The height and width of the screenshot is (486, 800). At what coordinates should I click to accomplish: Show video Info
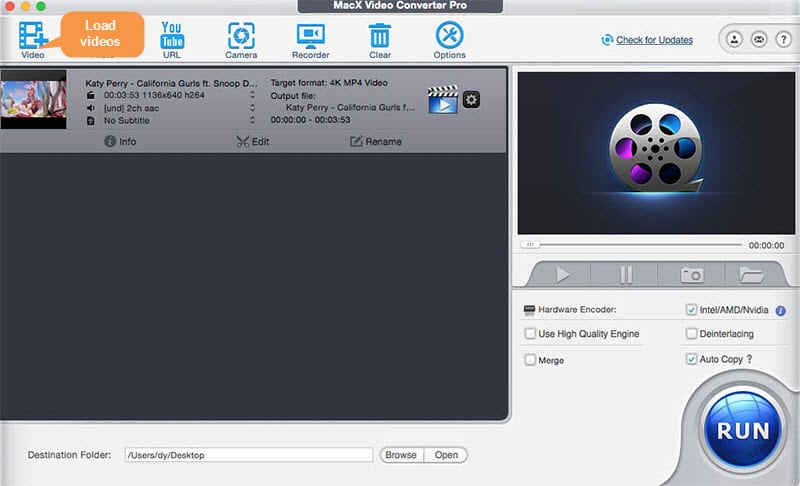pos(120,141)
